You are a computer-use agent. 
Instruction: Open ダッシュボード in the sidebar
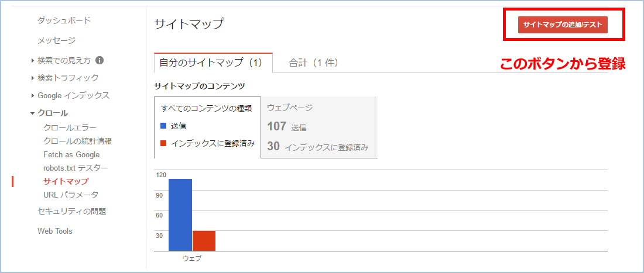coord(64,20)
